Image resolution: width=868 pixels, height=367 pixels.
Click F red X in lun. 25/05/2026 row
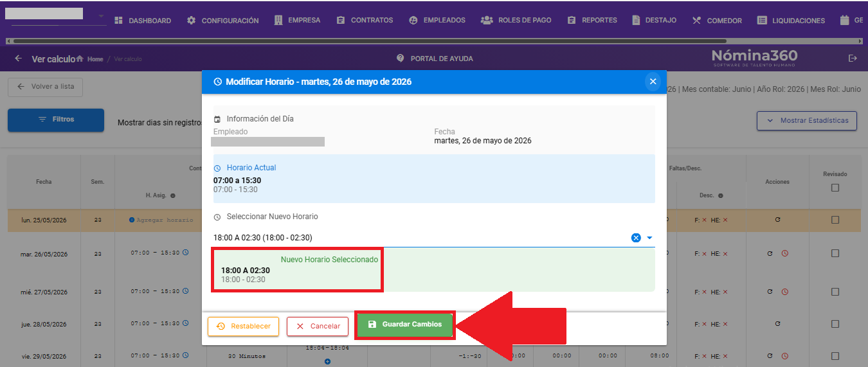[705, 220]
